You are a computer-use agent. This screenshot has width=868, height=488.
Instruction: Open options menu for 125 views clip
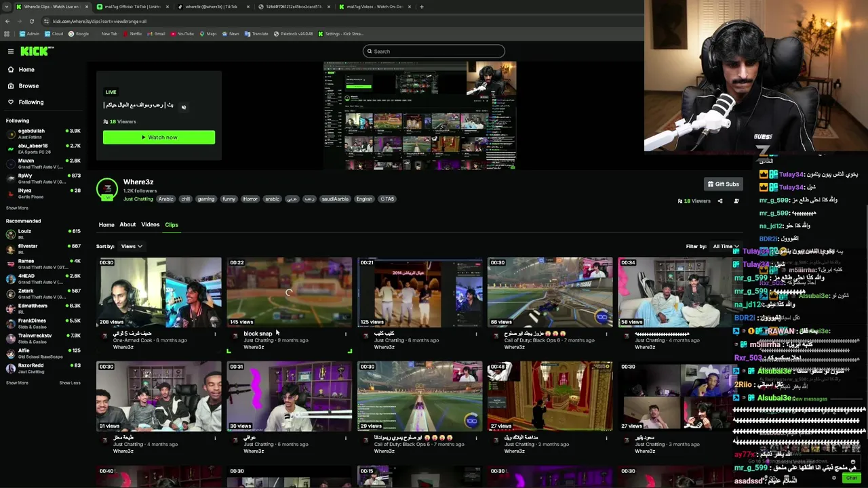(476, 334)
